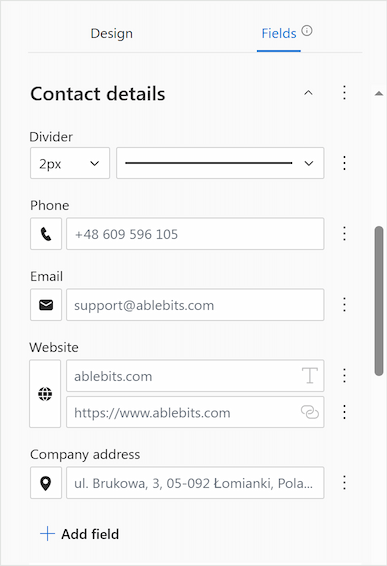Screen dimensions: 387x566
Task: Click the phone icon button
Action: tap(46, 234)
